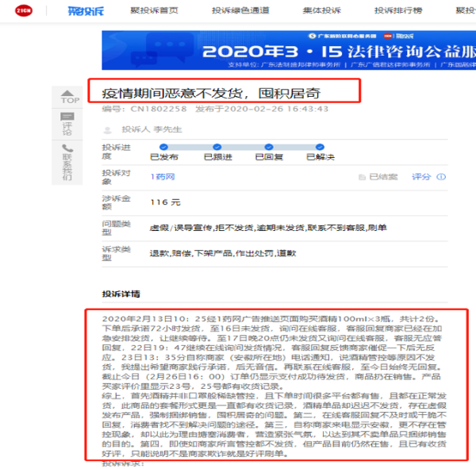This screenshot has width=476, height=469.
Task: Click the 问题类型 value 虚假/误导宣传
Action: [182, 228]
